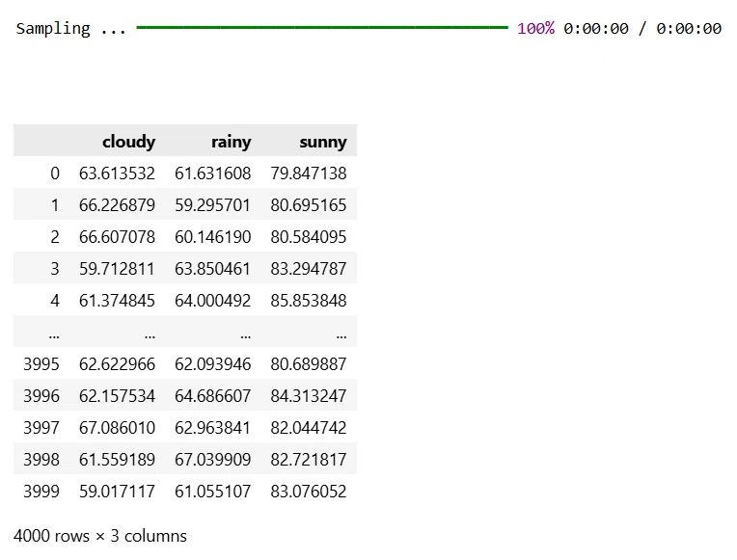737x560 pixels.
Task: Click row index 3995
Action: (x=41, y=364)
